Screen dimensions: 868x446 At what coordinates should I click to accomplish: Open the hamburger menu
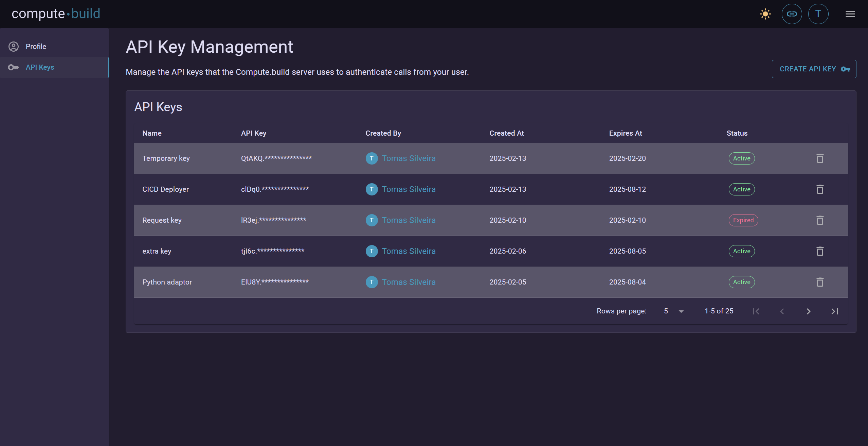coord(851,14)
